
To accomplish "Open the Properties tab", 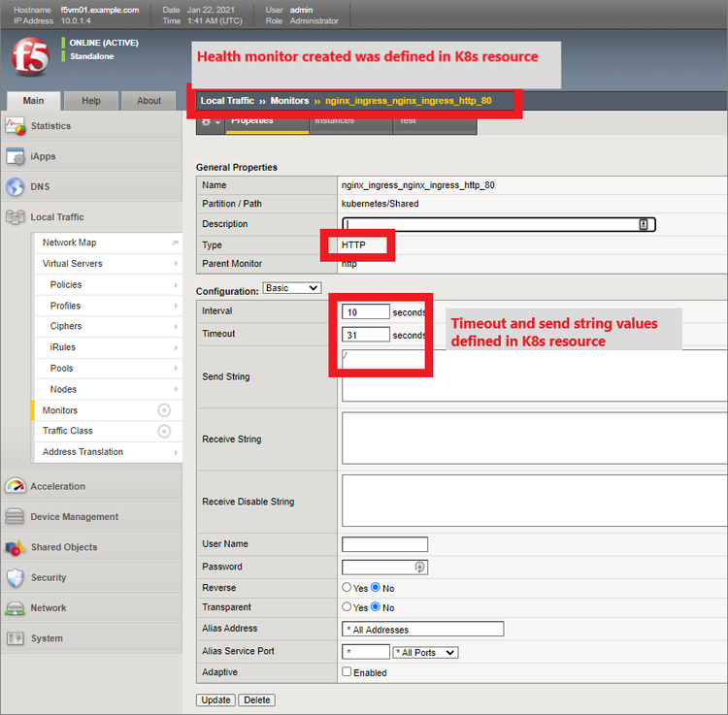I will pyautogui.click(x=267, y=123).
